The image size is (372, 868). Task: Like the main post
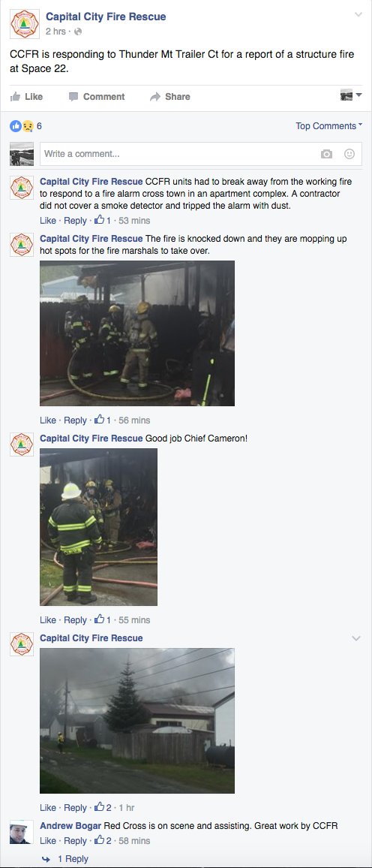pyautogui.click(x=26, y=96)
